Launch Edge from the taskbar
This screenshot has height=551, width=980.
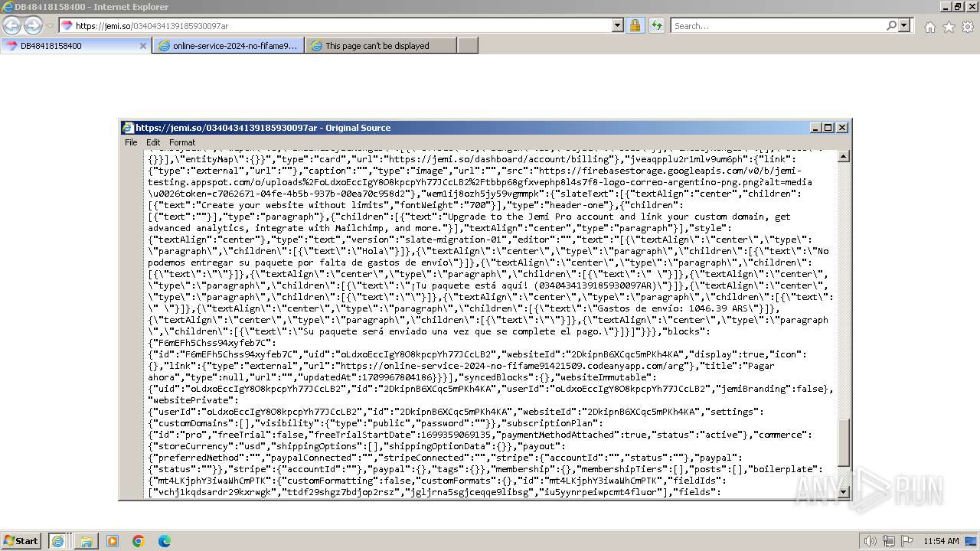click(x=165, y=541)
